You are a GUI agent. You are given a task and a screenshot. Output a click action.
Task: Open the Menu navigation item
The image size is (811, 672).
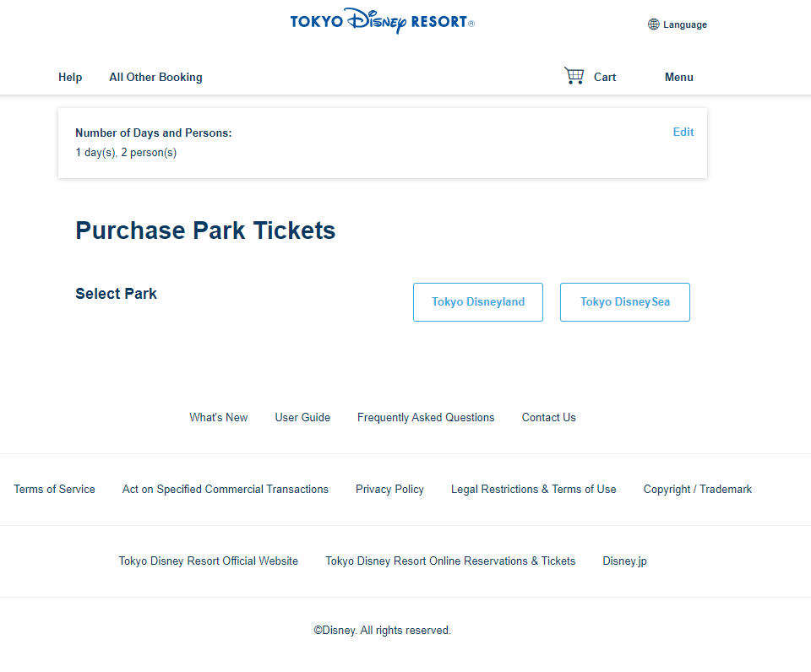[x=678, y=77]
